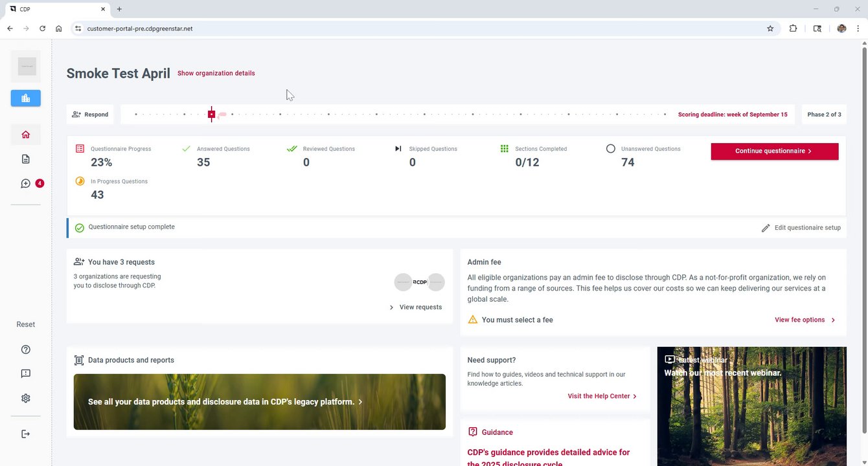This screenshot has width=868, height=466.
Task: Click the fee warning triangle icon
Action: click(473, 320)
